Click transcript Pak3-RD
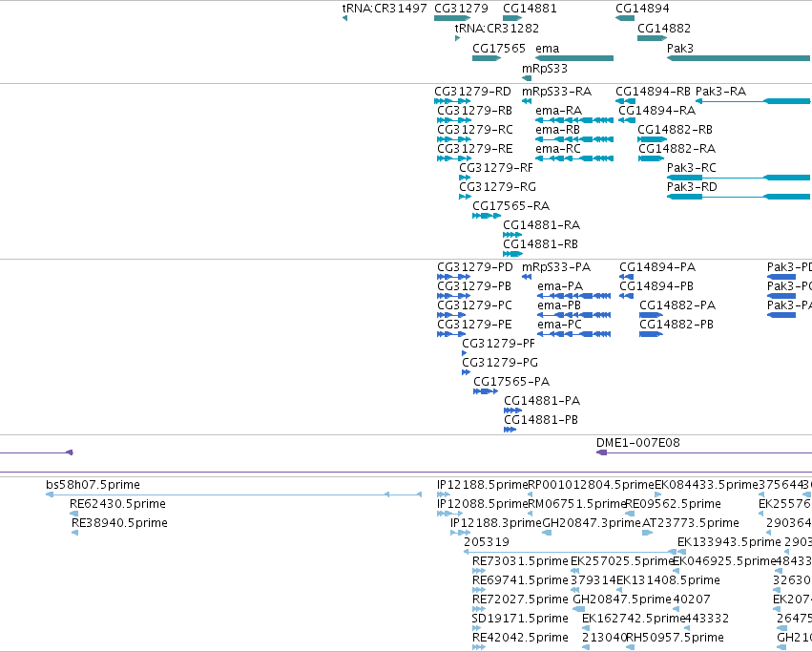 pos(692,186)
